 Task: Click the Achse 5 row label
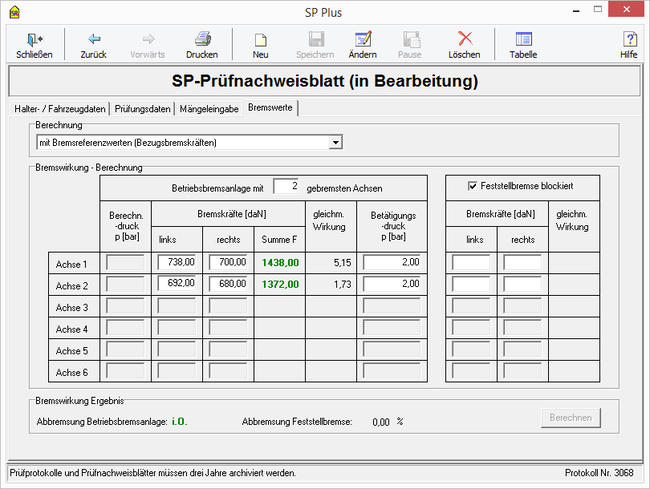click(72, 351)
